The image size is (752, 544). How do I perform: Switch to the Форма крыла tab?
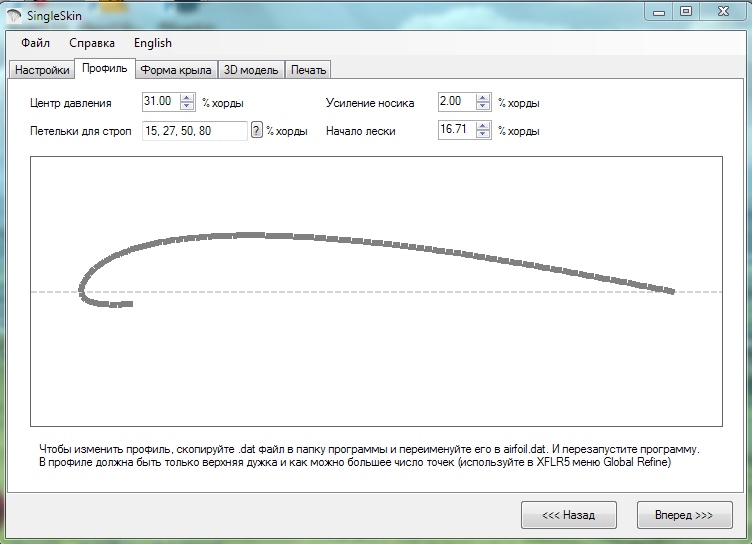point(175,70)
